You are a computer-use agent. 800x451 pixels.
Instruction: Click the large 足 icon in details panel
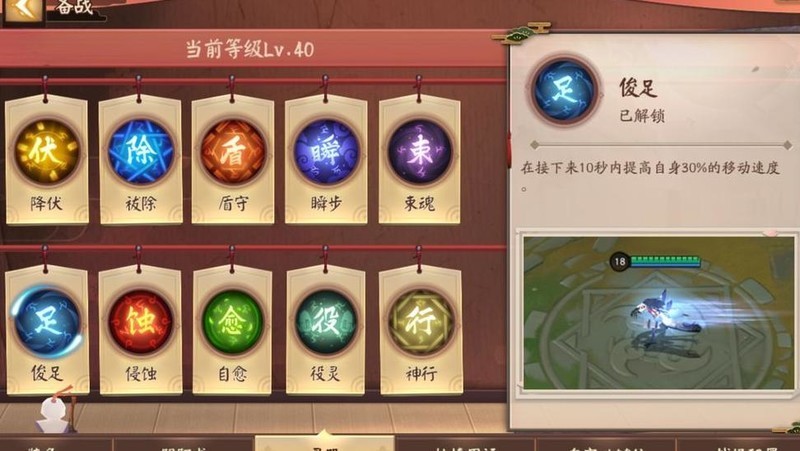(x=564, y=90)
